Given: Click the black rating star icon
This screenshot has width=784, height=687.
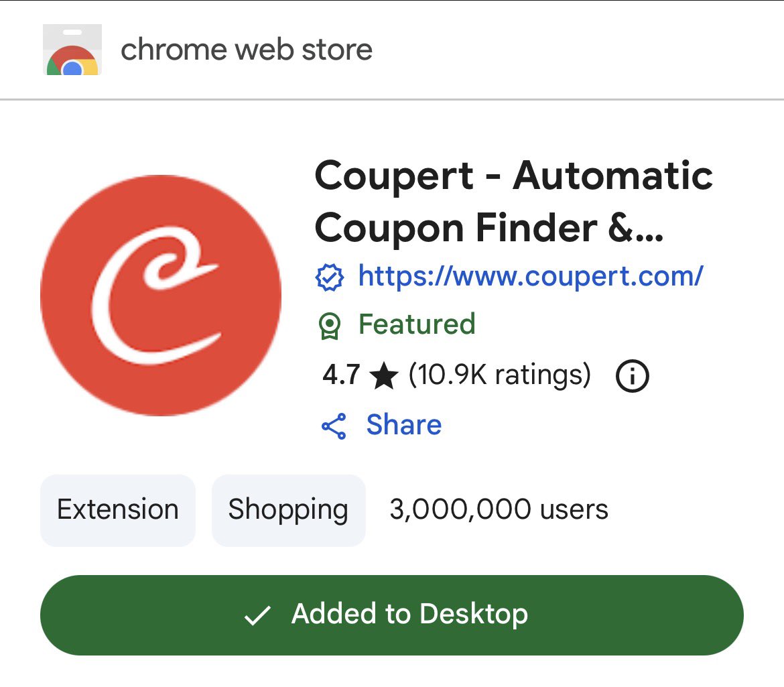Looking at the screenshot, I should click(384, 376).
